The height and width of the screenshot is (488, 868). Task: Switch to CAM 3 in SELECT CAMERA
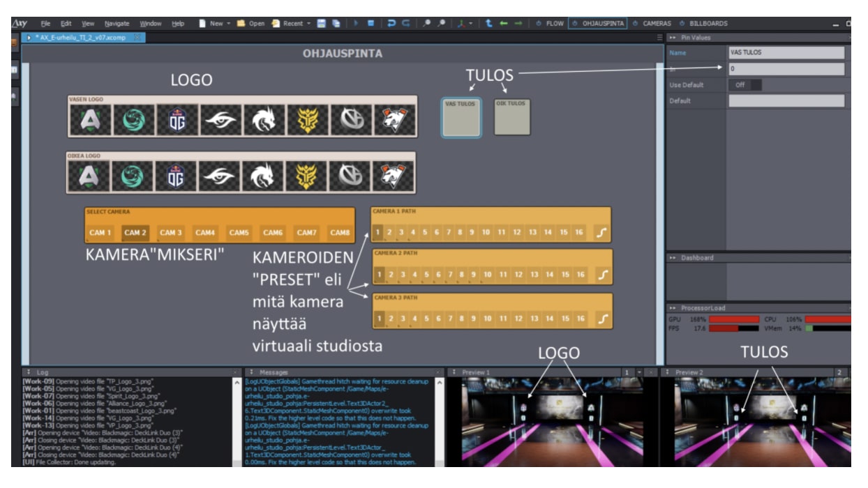coord(170,232)
